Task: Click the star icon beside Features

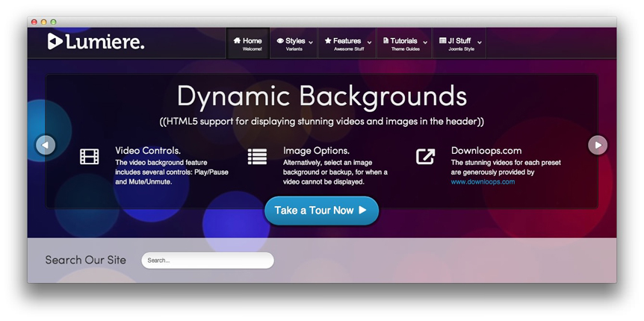Action: tap(328, 41)
